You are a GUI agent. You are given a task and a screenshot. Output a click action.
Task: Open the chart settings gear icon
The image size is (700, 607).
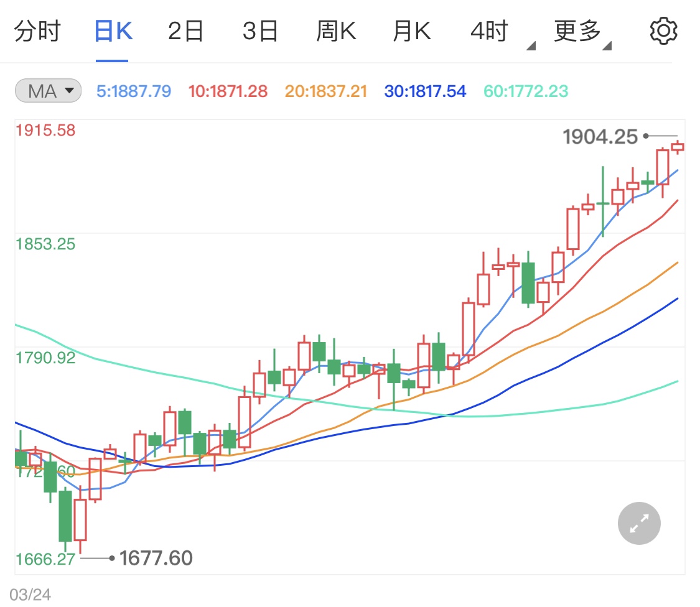(663, 31)
